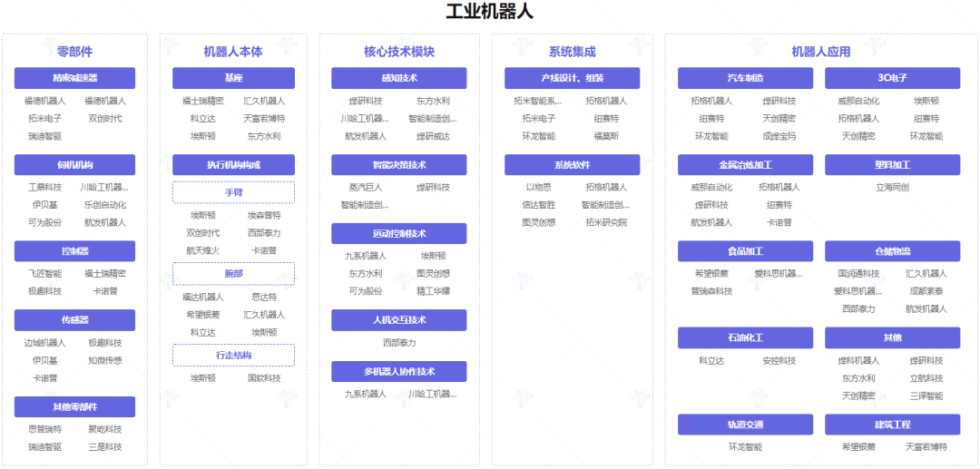Click 国软科技 under 行走结构
This screenshot has width=980, height=469.
[264, 378]
